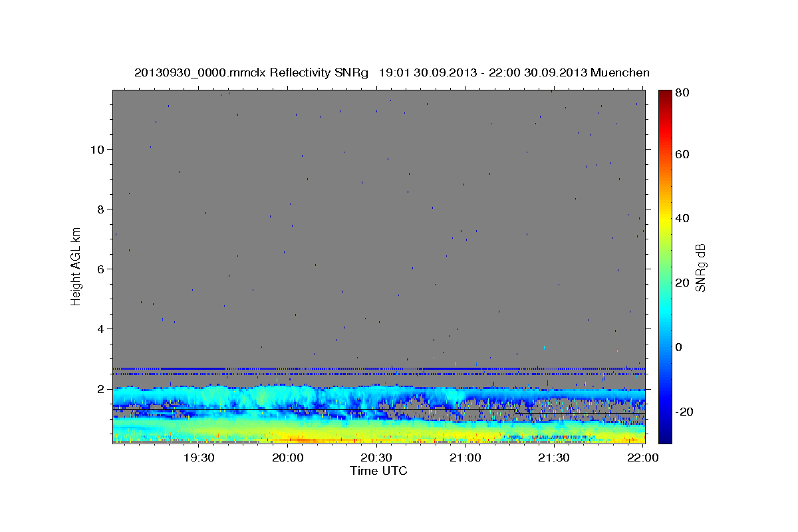
Task: Click the 19:30 time tick label
Action: coord(198,458)
